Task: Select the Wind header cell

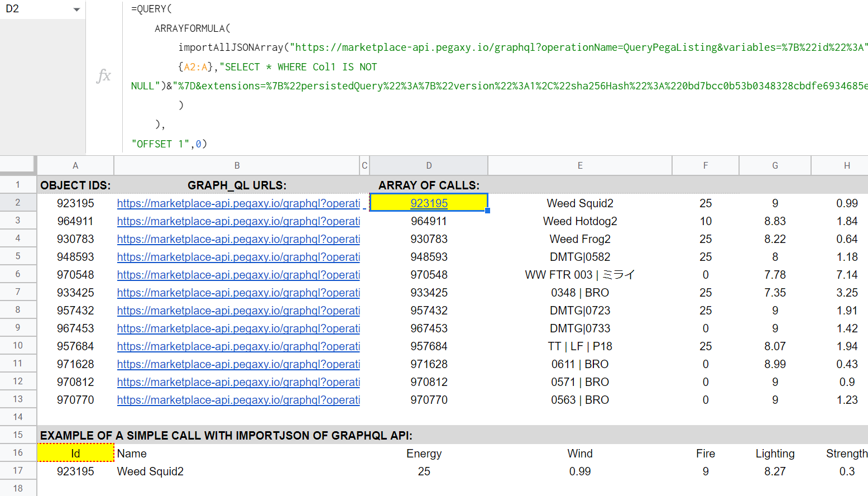Action: point(580,454)
